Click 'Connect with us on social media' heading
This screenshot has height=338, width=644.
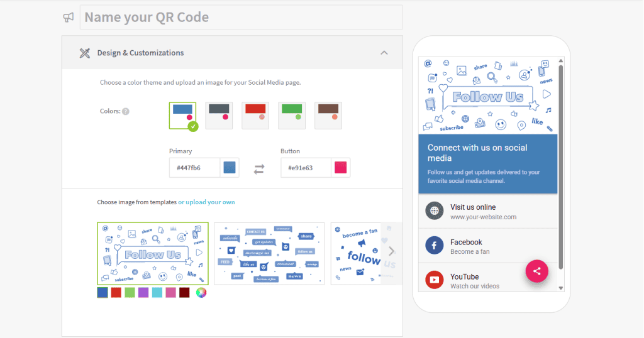[x=477, y=153]
